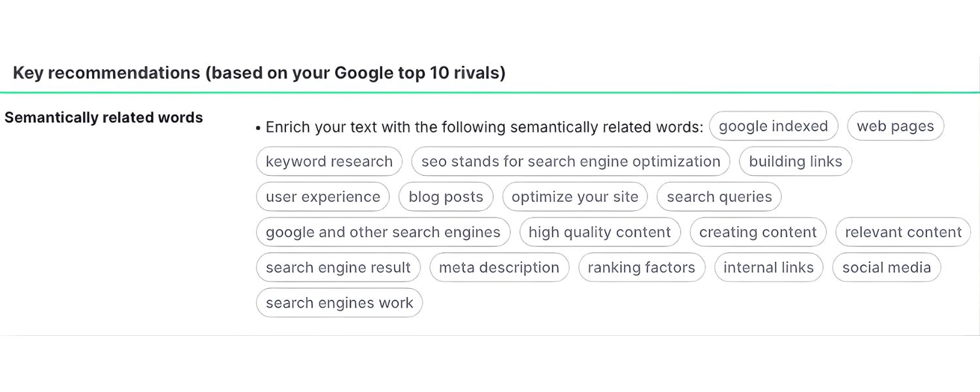Select the 'search engines work' keyword tag
Viewport: 980px width, 392px height.
[339, 302]
